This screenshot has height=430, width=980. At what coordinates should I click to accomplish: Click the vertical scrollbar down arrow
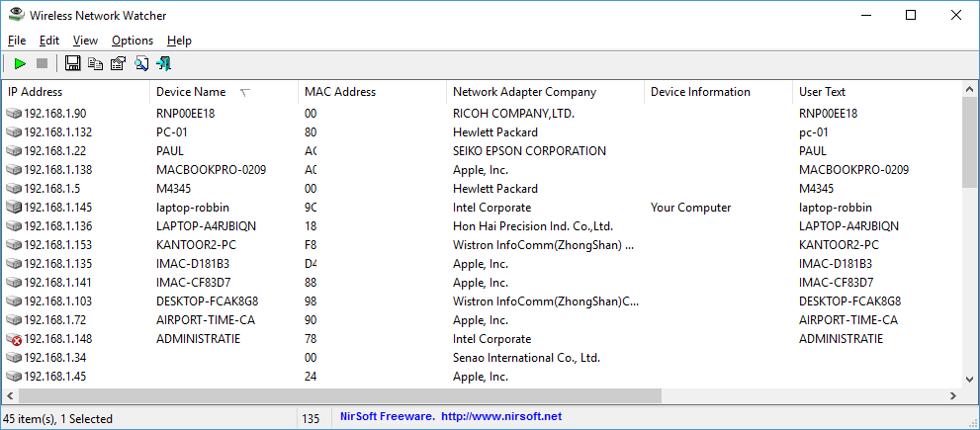pyautogui.click(x=971, y=379)
